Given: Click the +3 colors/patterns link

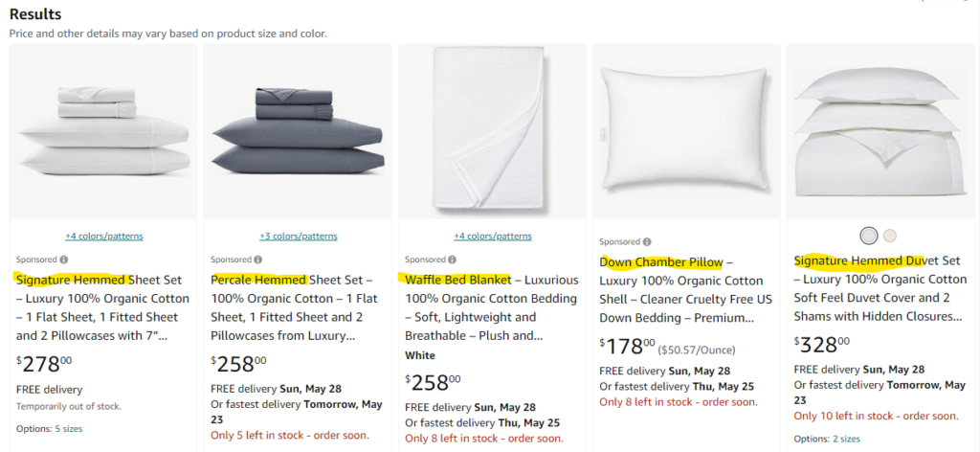Looking at the screenshot, I should point(299,237).
